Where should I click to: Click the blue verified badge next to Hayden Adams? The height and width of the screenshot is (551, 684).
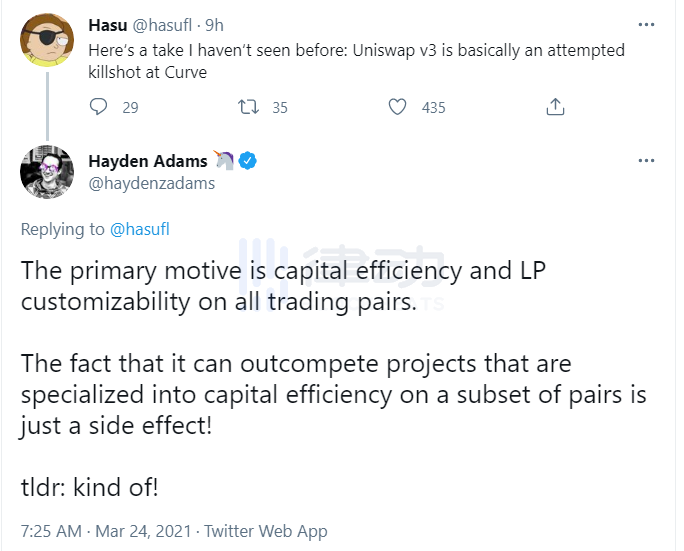[x=247, y=161]
